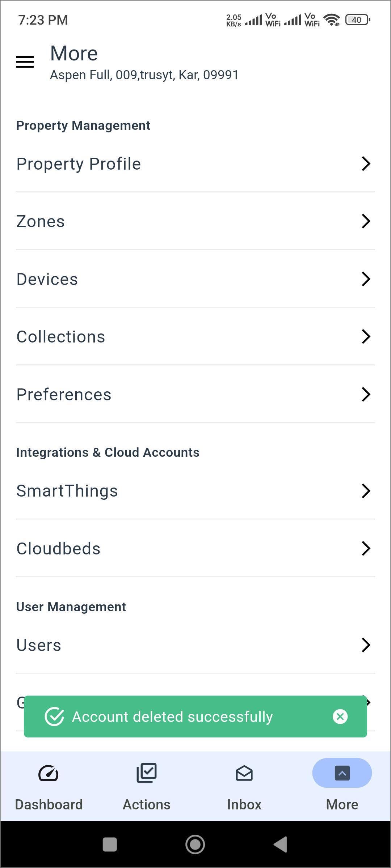Go to Users management

(39, 645)
